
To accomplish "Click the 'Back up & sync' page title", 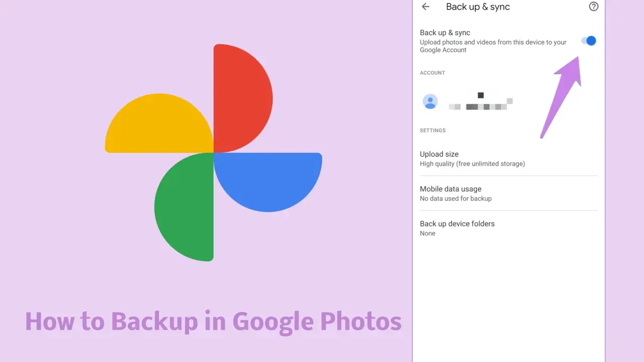I will 478,7.
